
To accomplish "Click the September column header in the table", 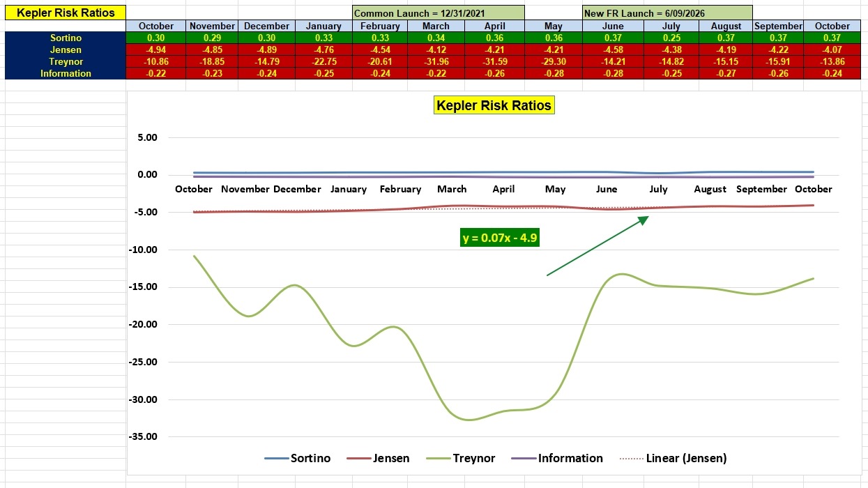I will (x=778, y=26).
